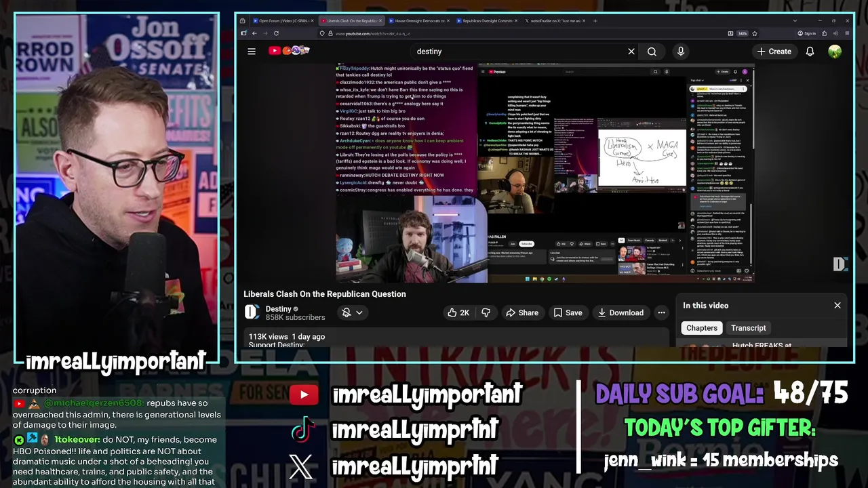The width and height of the screenshot is (868, 488).
Task: Reload the YouTube page
Action: click(276, 33)
